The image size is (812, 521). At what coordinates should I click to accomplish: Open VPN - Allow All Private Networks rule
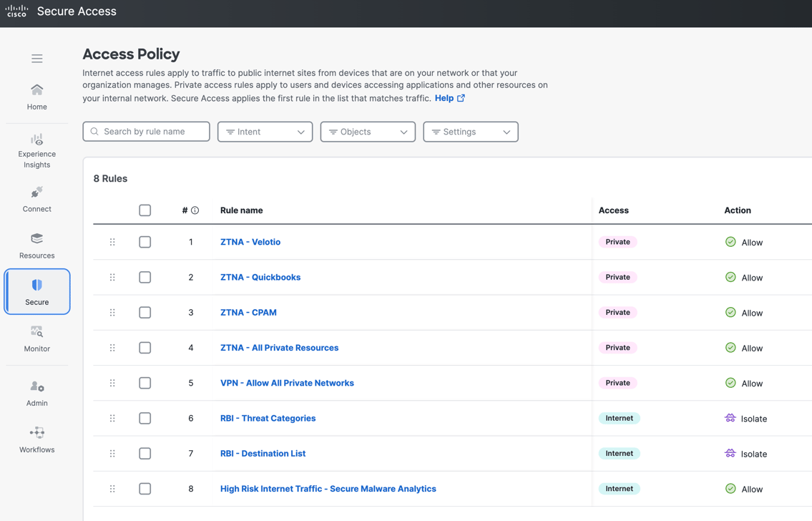click(x=287, y=383)
